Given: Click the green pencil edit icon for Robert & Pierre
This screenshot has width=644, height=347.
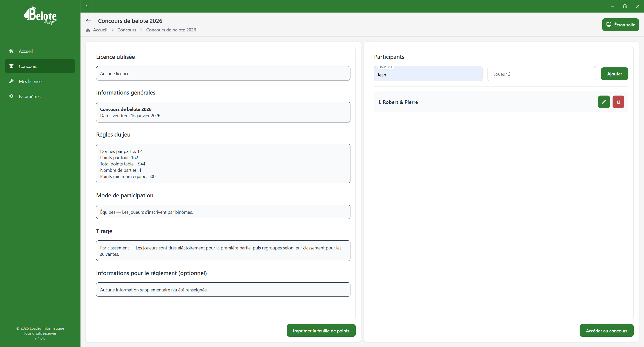Looking at the screenshot, I should coord(604,102).
